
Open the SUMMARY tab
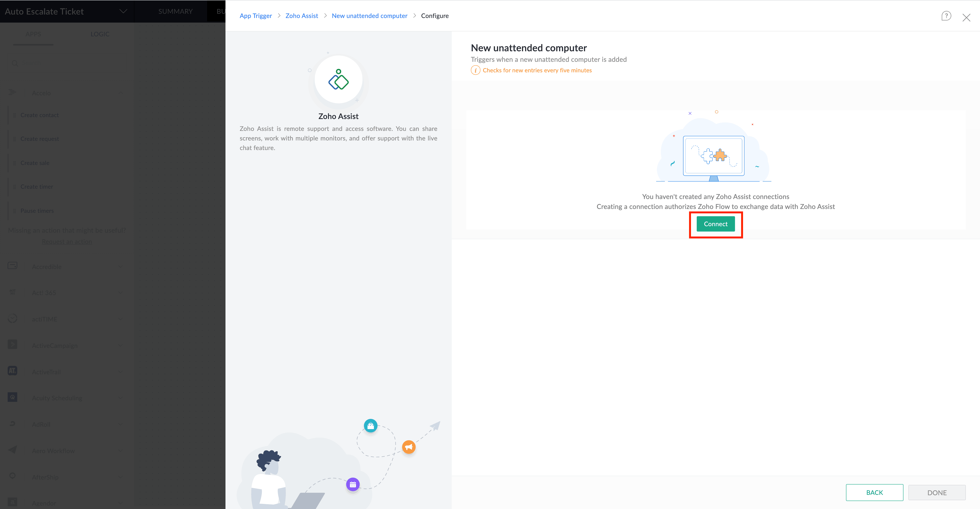[175, 11]
